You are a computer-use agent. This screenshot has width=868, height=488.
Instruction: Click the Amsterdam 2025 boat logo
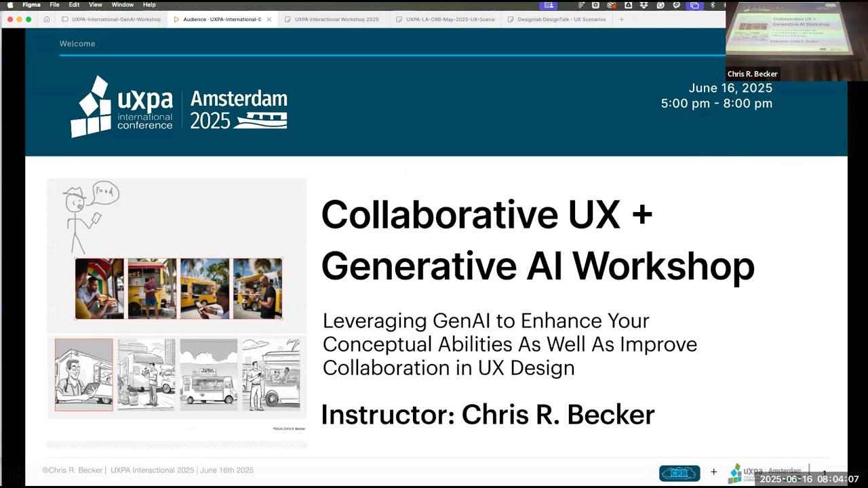239,109
